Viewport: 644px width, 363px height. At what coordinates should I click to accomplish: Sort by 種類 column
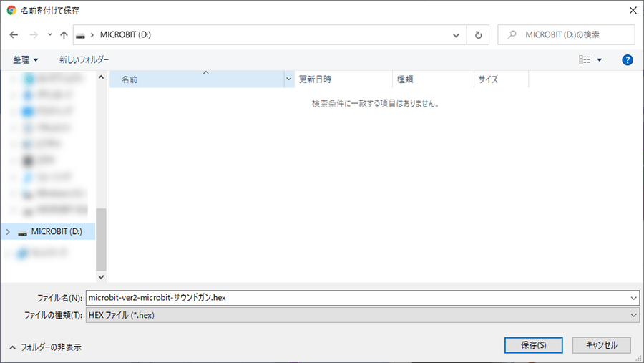click(x=434, y=79)
